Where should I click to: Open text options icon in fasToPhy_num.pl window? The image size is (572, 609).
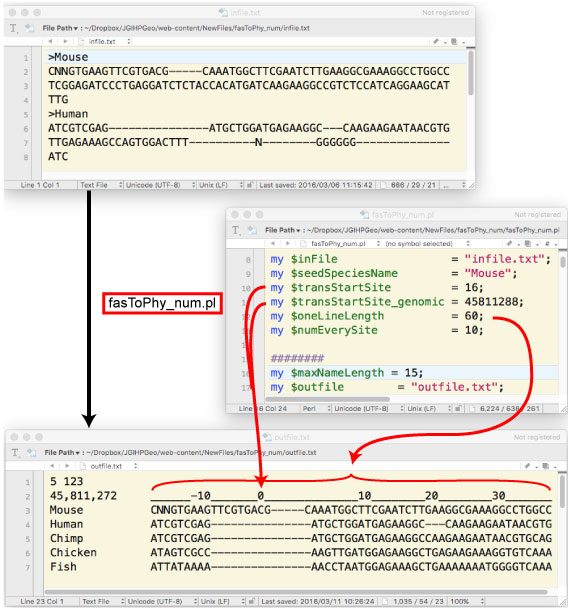236,230
